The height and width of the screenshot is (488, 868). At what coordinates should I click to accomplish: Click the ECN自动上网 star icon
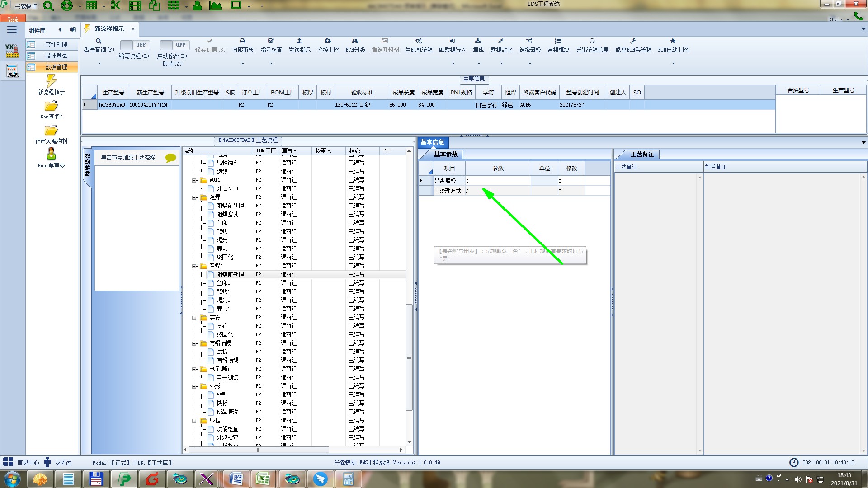tap(673, 41)
